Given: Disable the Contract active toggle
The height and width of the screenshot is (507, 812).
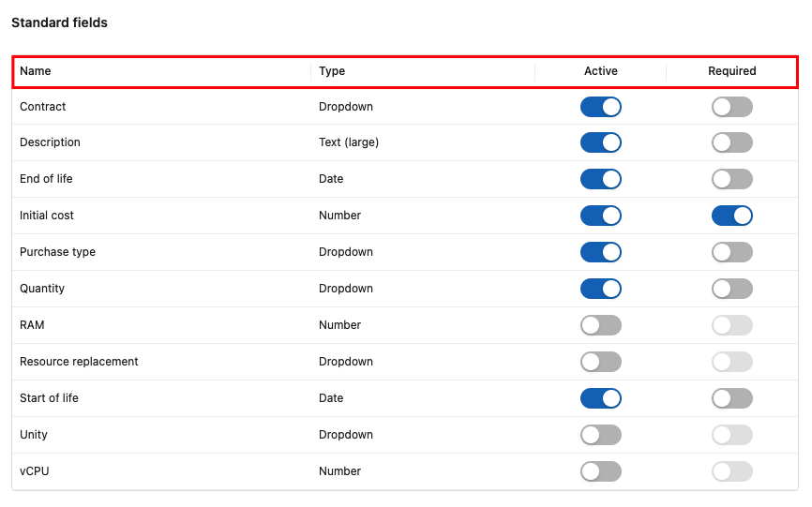Looking at the screenshot, I should [x=600, y=107].
